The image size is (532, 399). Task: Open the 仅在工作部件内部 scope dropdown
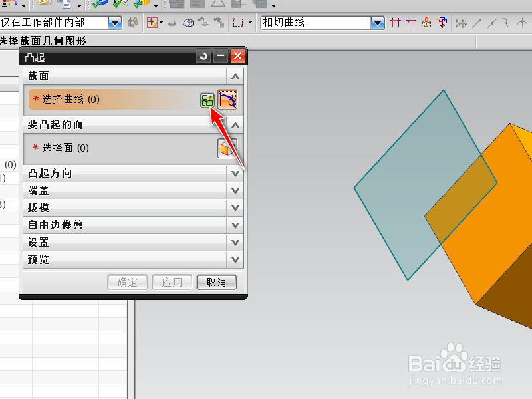point(115,23)
